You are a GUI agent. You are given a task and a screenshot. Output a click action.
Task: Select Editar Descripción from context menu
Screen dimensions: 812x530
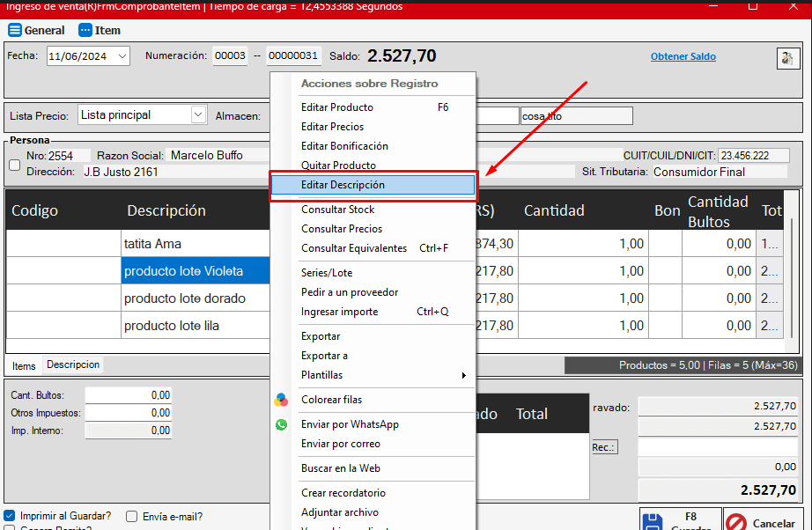(x=343, y=185)
